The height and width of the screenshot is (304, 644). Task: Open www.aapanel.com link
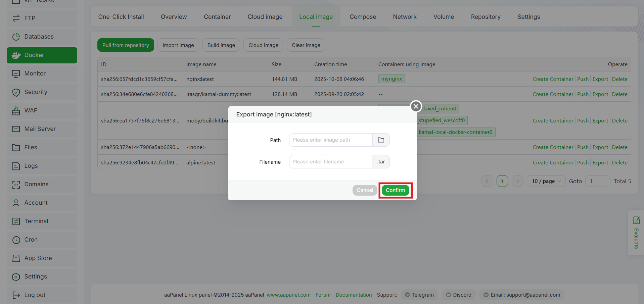(288, 295)
